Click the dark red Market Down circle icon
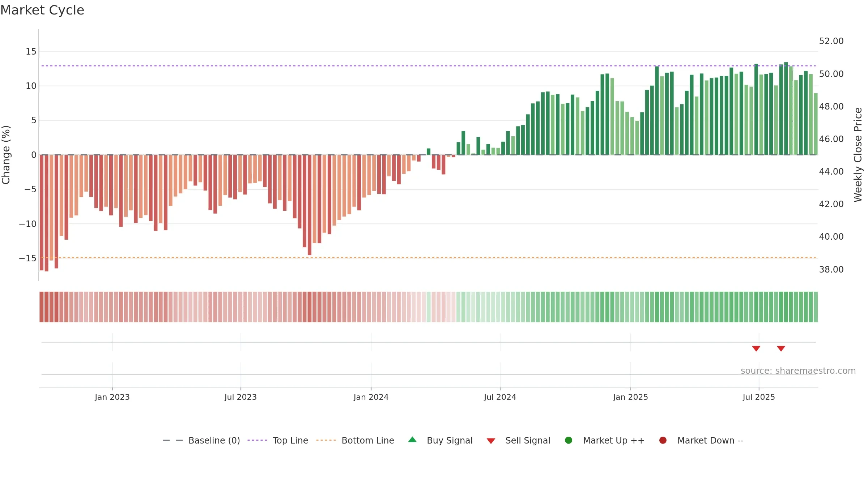This screenshot has width=868, height=488. 663,440
